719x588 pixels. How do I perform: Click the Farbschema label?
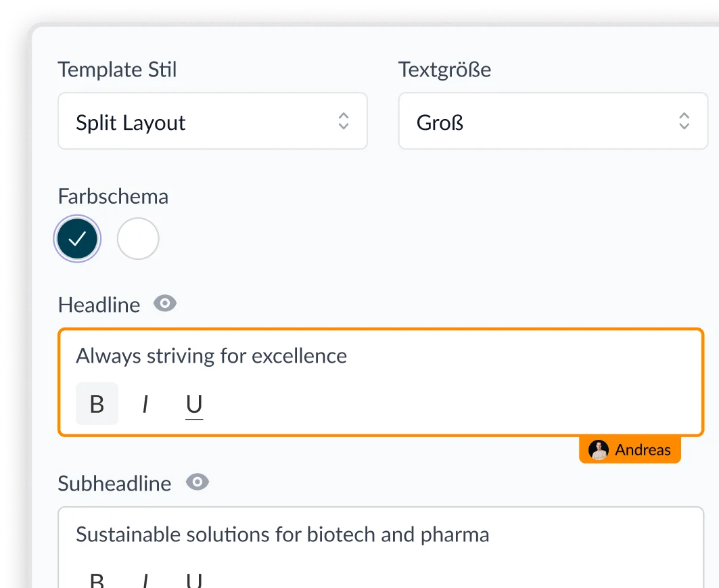113,197
